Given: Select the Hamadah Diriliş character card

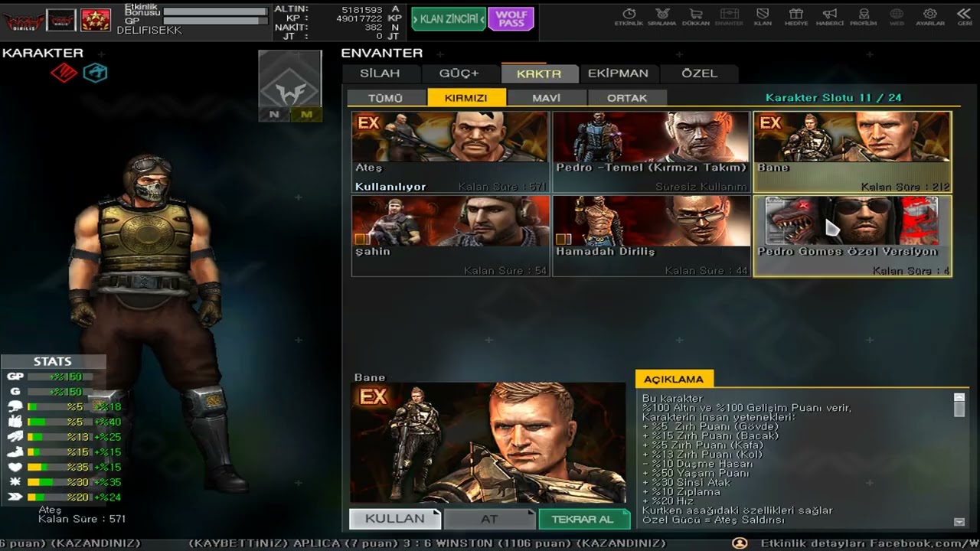Looking at the screenshot, I should click(x=652, y=236).
